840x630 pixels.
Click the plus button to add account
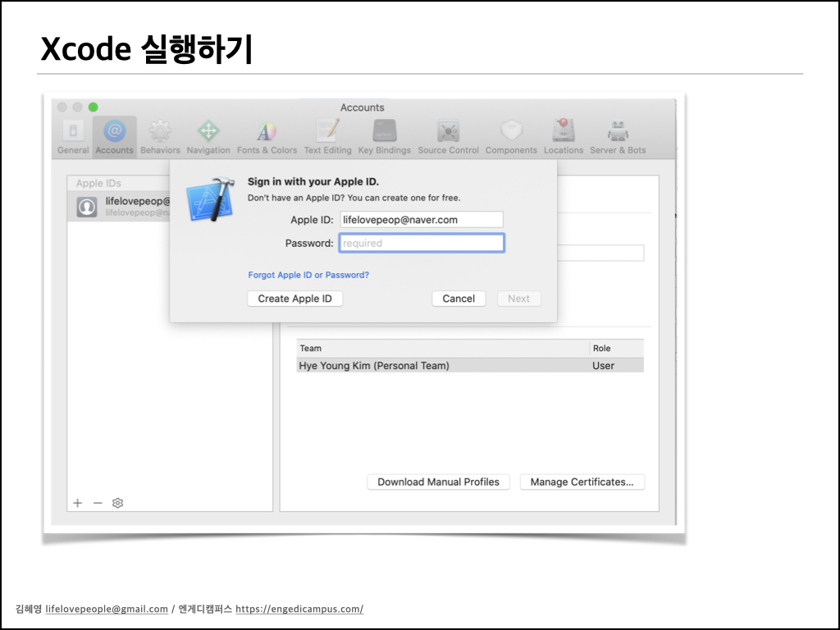pos(78,503)
